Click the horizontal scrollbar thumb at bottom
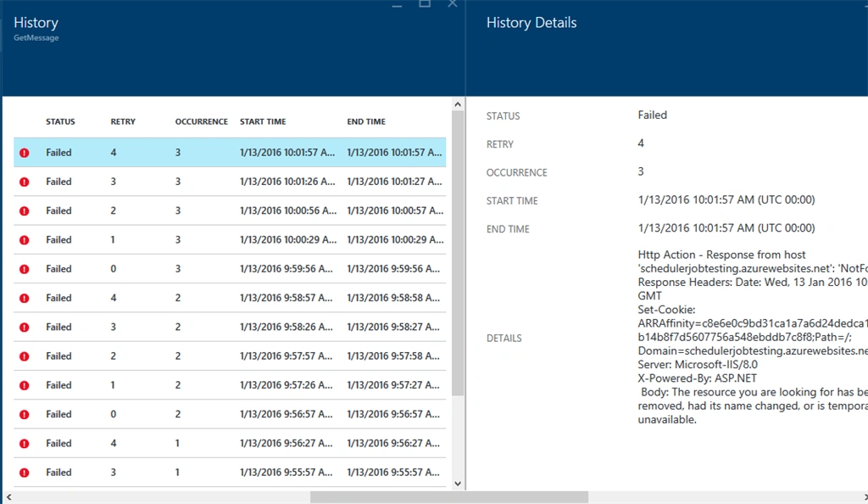Screen dimensions: 868x504 (x=449, y=497)
